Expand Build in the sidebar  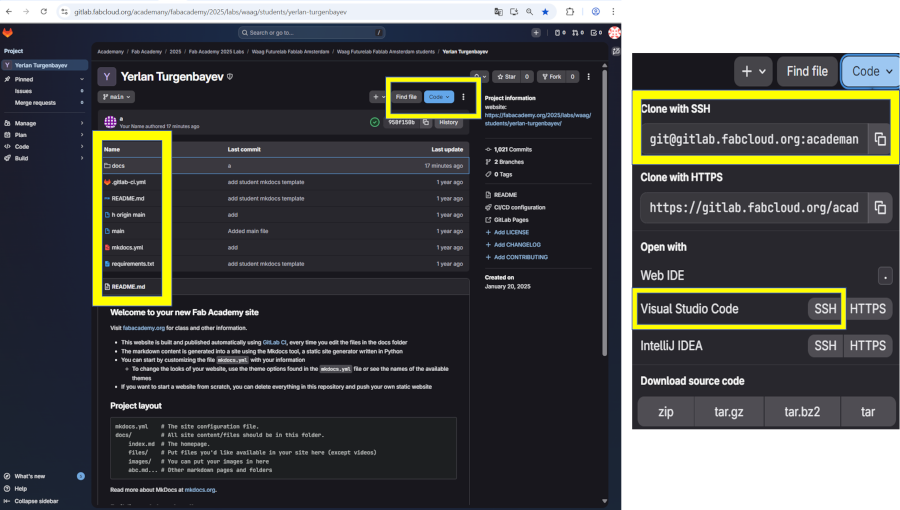pos(44,158)
